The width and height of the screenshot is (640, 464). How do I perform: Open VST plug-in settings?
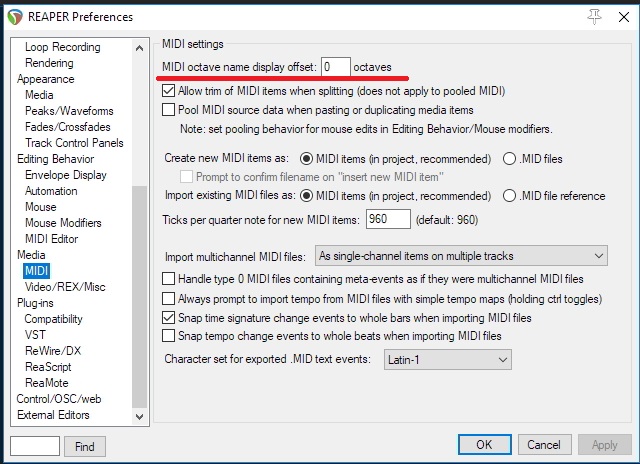click(x=35, y=335)
